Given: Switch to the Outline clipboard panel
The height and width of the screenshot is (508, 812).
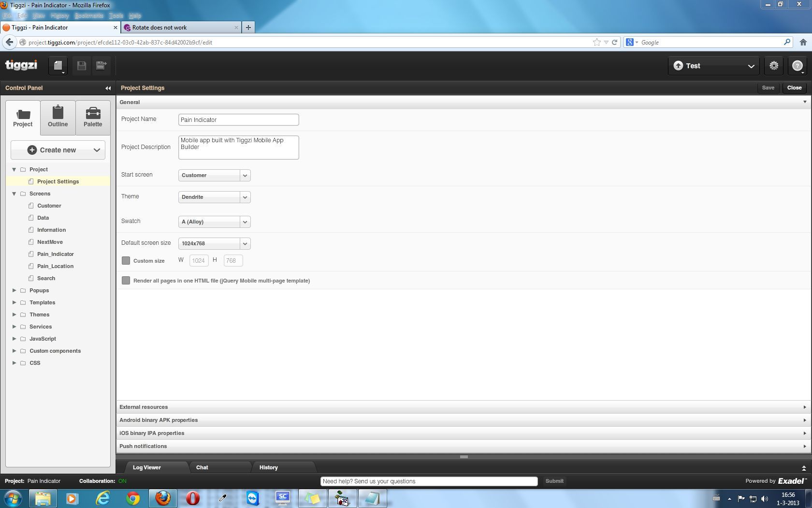Looking at the screenshot, I should (58, 118).
